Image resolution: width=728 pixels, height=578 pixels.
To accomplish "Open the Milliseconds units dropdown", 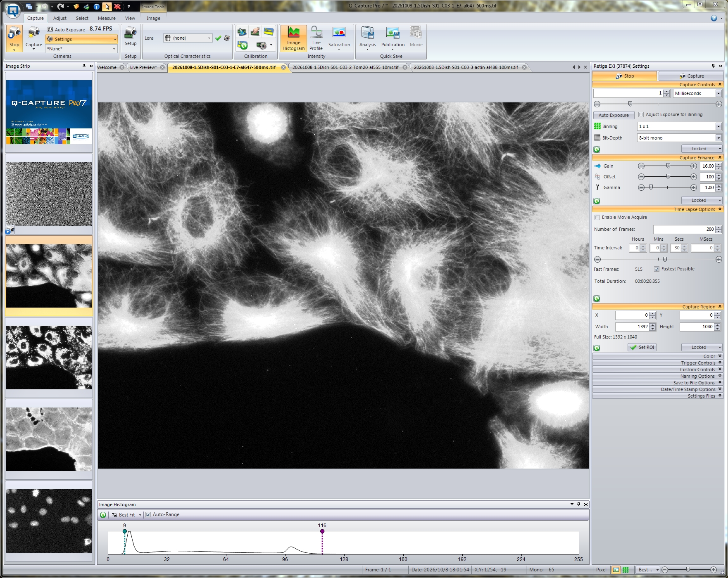I will click(718, 93).
